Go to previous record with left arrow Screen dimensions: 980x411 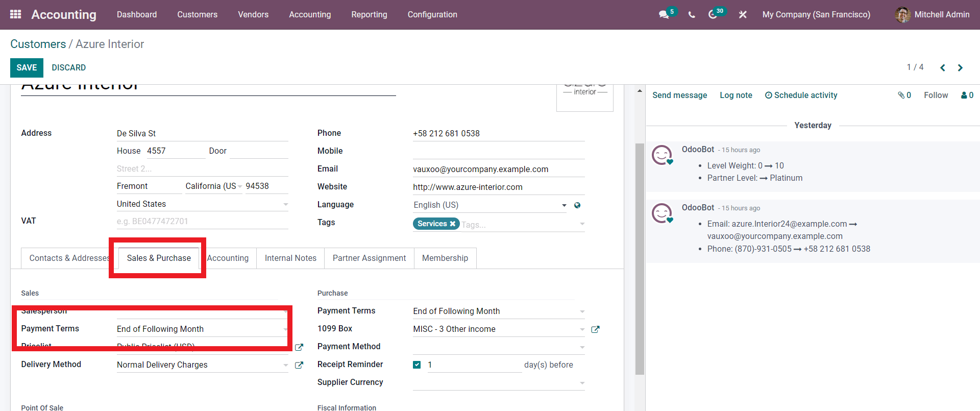point(943,68)
